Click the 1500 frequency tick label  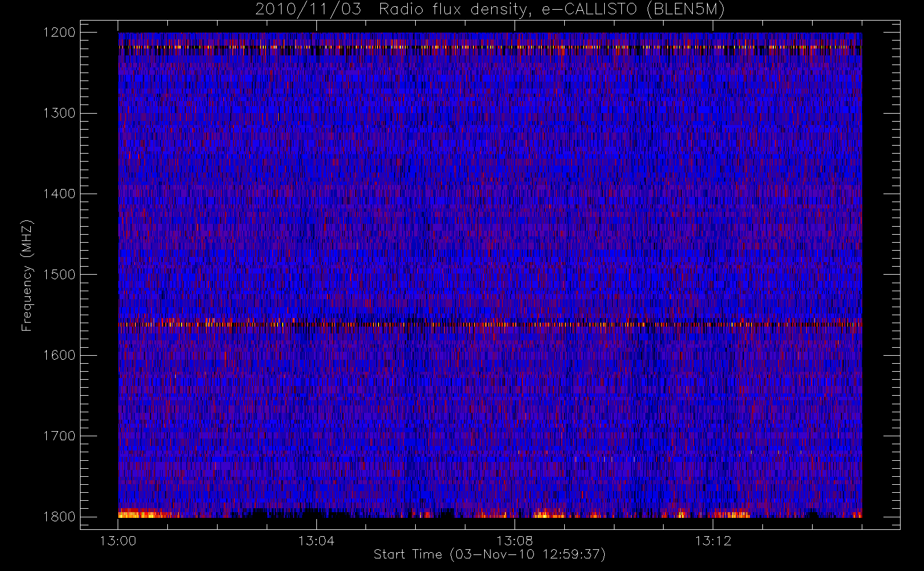click(x=59, y=275)
